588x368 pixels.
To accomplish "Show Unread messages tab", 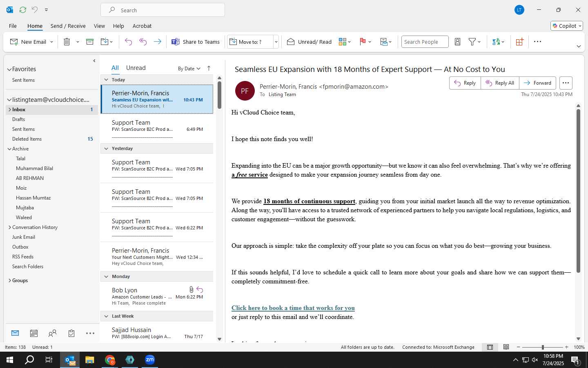I will click(136, 68).
